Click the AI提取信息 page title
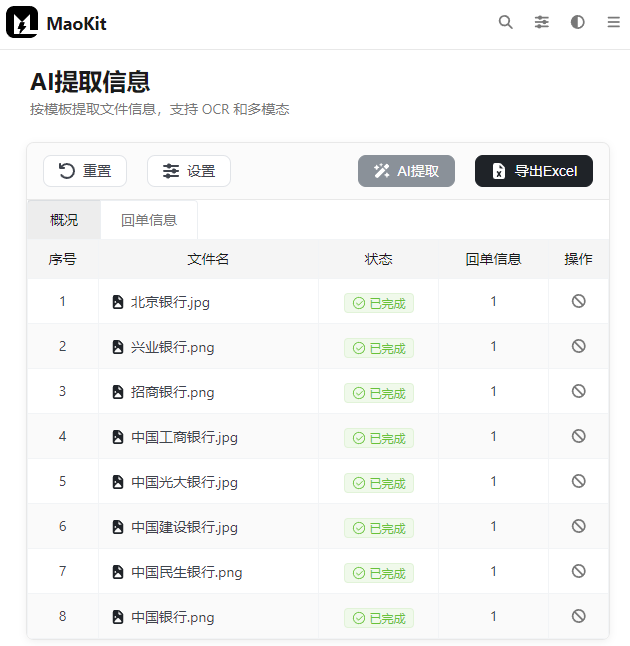The width and height of the screenshot is (630, 646). (90, 82)
